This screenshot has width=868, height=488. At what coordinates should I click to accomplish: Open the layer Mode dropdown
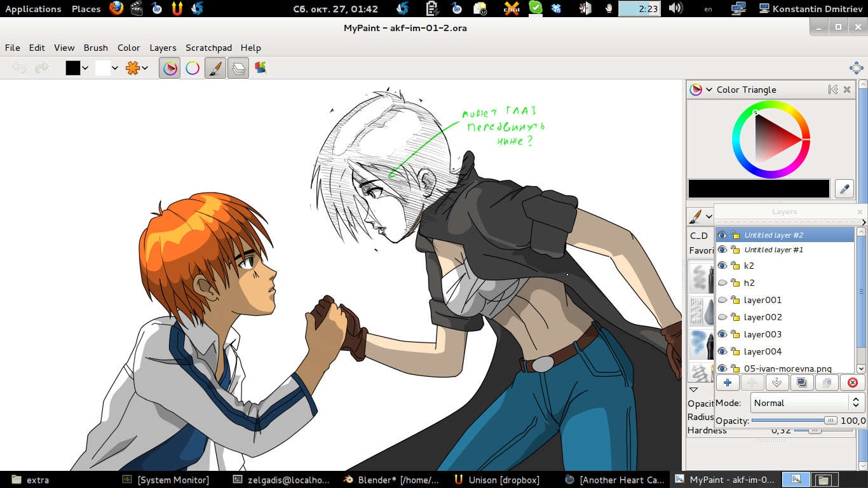click(x=807, y=403)
